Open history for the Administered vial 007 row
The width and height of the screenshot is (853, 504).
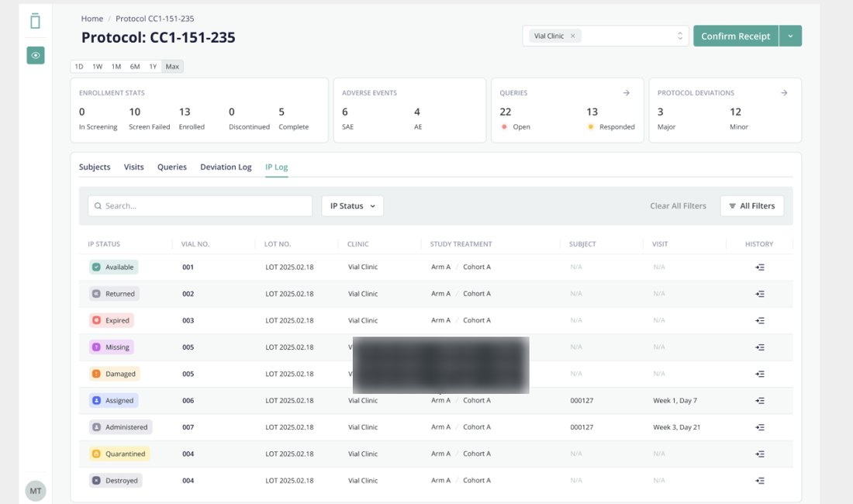(x=759, y=426)
